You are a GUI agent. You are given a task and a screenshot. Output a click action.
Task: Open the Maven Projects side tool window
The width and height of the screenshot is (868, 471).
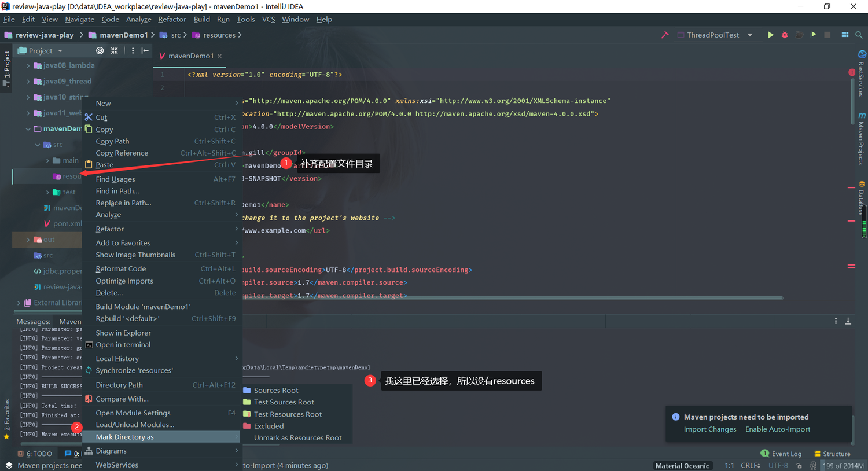click(x=861, y=139)
